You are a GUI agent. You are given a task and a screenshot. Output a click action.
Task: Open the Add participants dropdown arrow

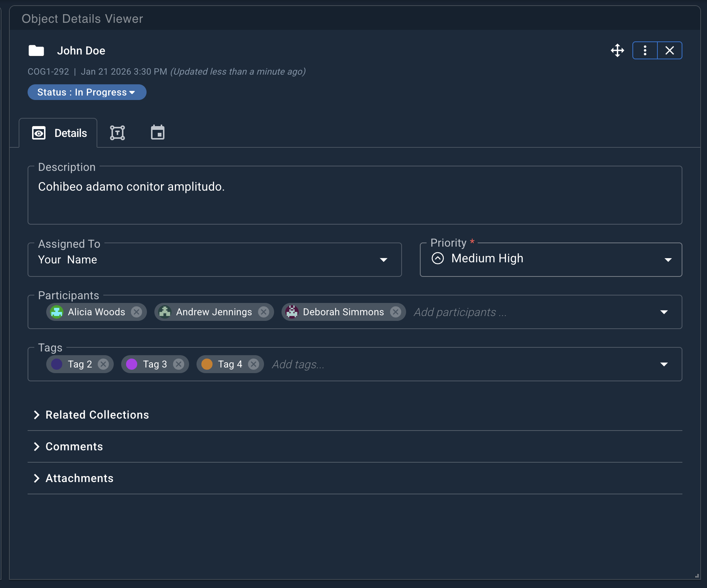[x=664, y=312]
